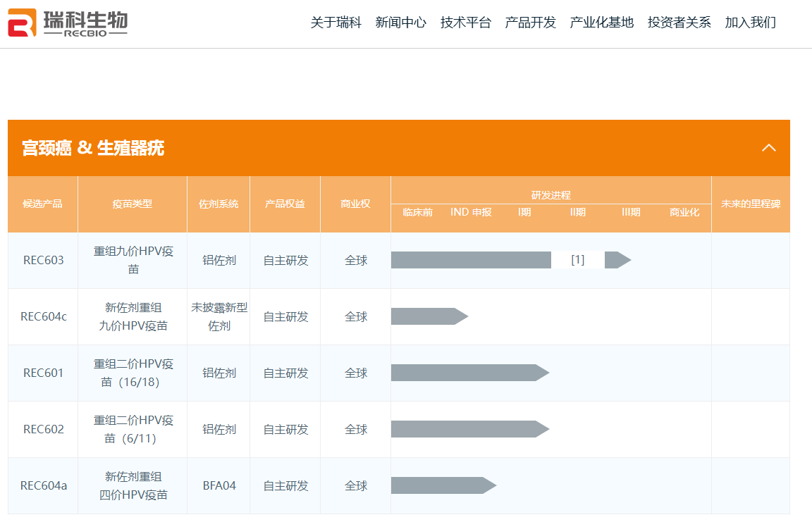This screenshot has width=812, height=515.
Task: Click the 加入我们 link
Action: pos(750,23)
